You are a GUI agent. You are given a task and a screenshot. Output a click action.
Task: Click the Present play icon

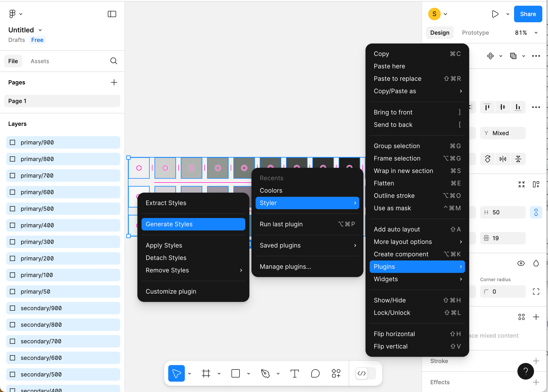[495, 14]
